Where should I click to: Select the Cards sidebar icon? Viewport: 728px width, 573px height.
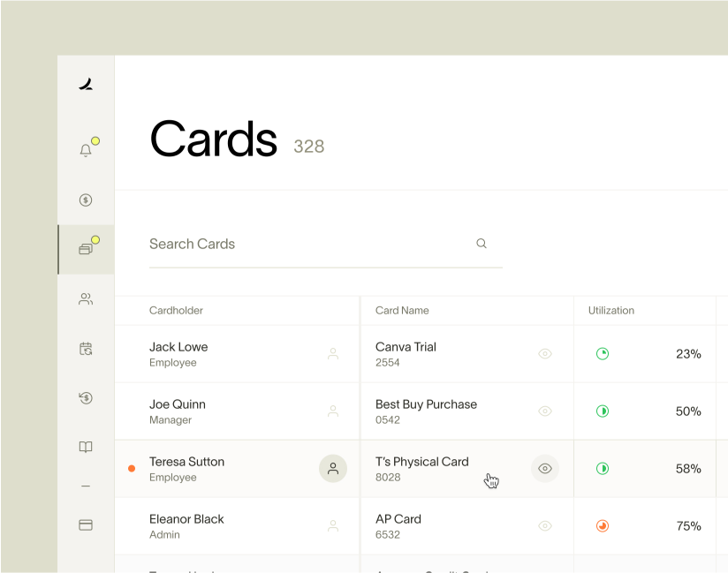pos(86,249)
